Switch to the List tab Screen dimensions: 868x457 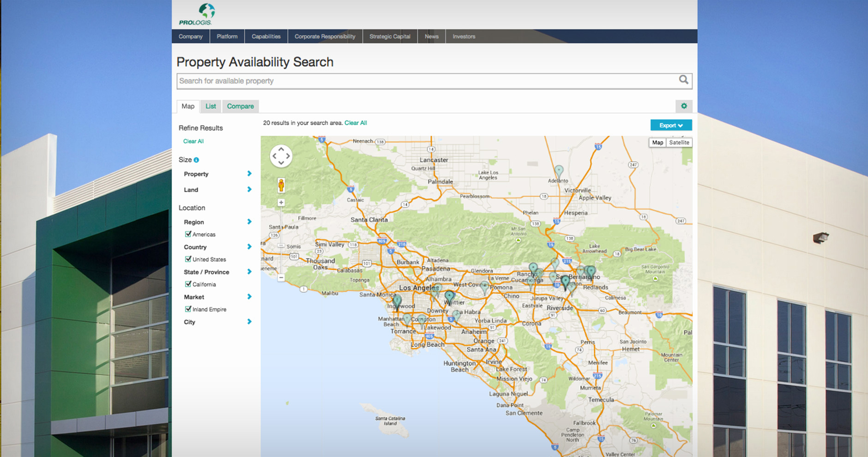coord(211,106)
